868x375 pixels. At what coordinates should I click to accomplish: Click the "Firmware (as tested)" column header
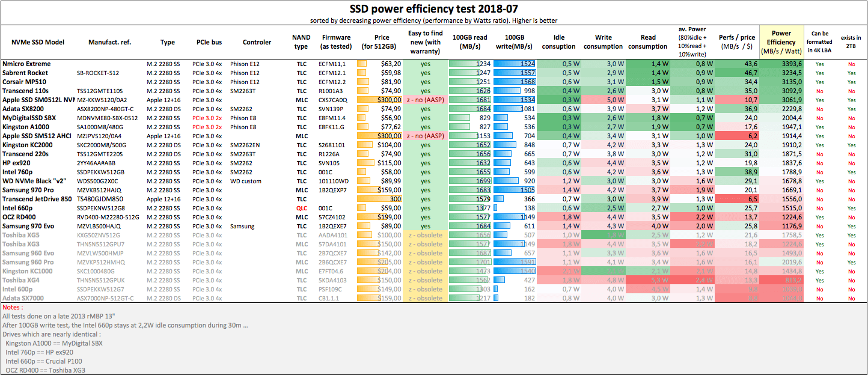pos(336,42)
